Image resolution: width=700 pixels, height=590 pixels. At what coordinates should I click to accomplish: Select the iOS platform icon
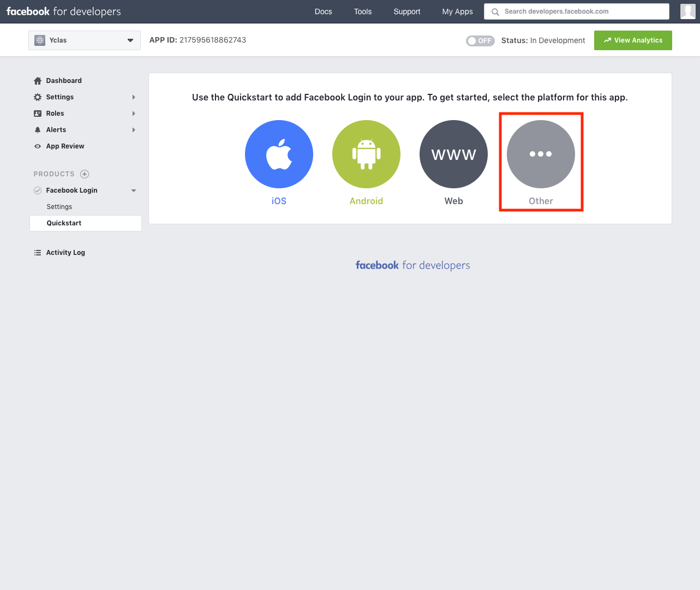279,154
